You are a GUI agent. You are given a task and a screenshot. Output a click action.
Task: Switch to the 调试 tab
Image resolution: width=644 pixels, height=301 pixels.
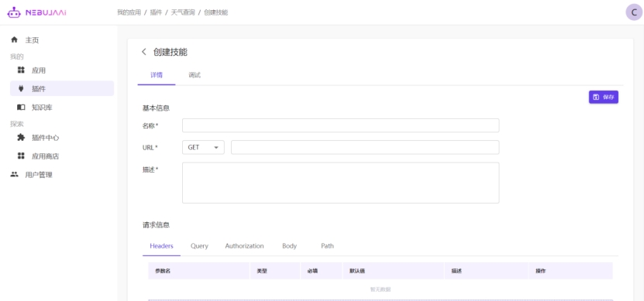195,75
